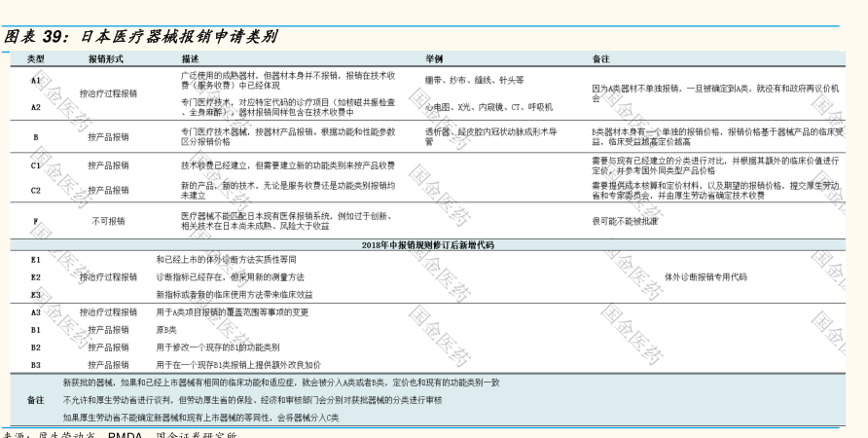
Task: Click the E3 row label
Action: [x=35, y=294]
